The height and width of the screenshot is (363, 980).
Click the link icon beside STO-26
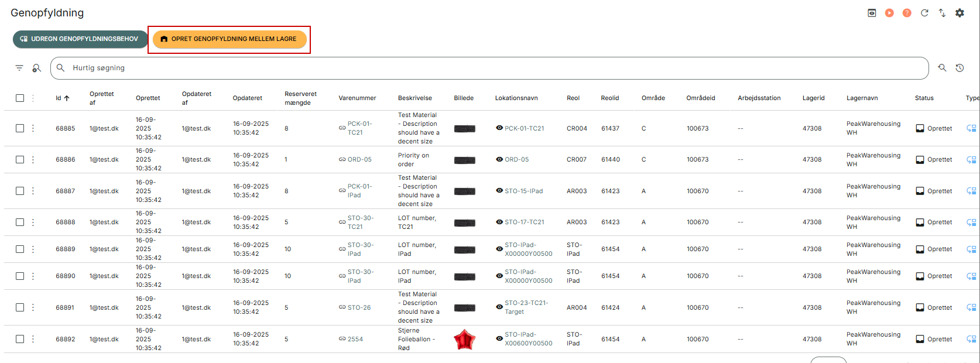coord(342,307)
